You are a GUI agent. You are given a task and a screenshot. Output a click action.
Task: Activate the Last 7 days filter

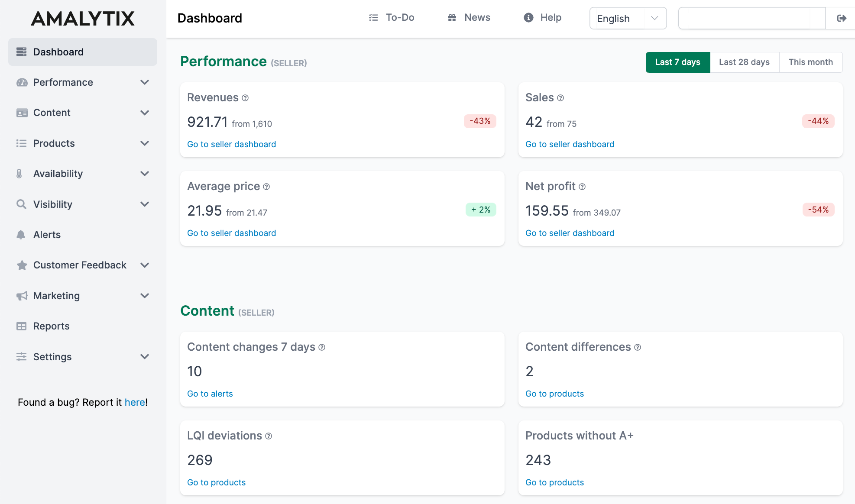tap(677, 62)
